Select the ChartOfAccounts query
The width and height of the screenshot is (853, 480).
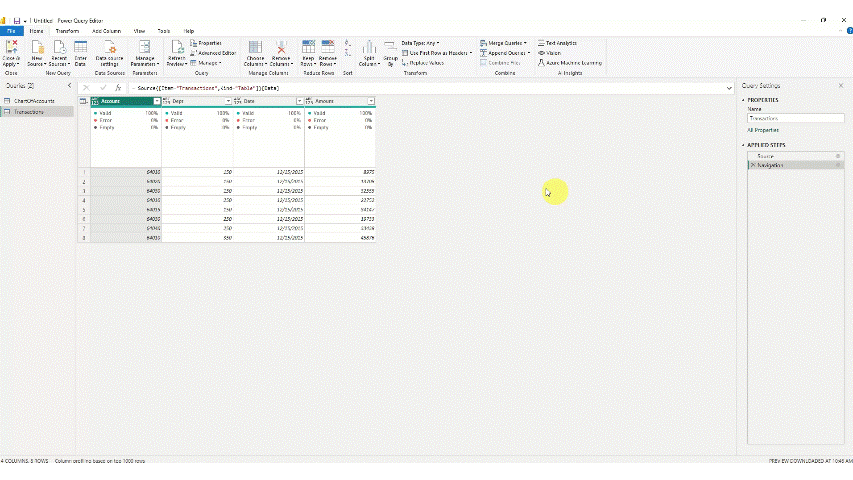tap(33, 102)
